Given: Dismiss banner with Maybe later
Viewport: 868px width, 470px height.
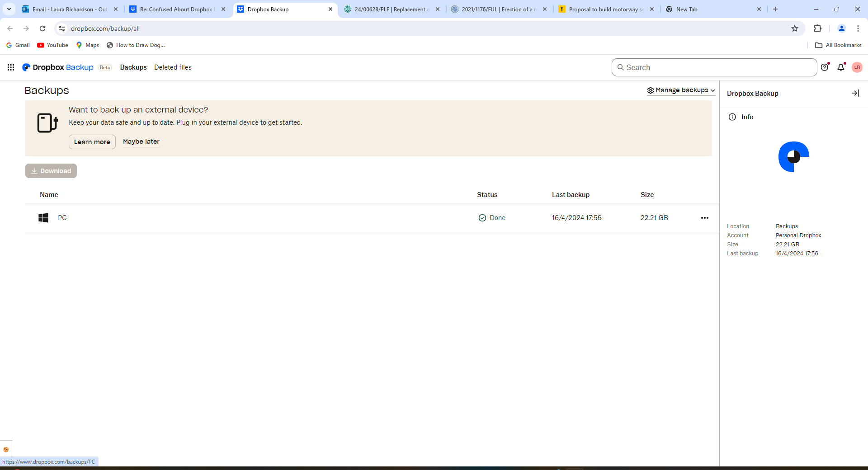Looking at the screenshot, I should pos(141,141).
